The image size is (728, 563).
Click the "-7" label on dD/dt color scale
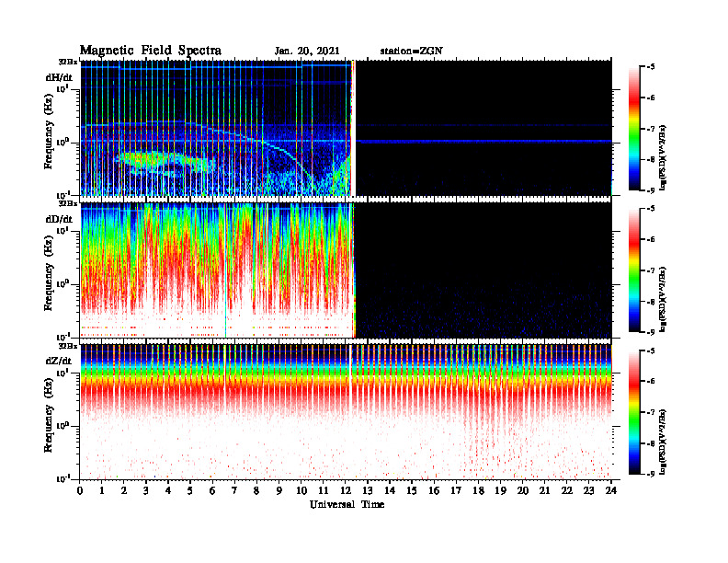click(x=651, y=270)
